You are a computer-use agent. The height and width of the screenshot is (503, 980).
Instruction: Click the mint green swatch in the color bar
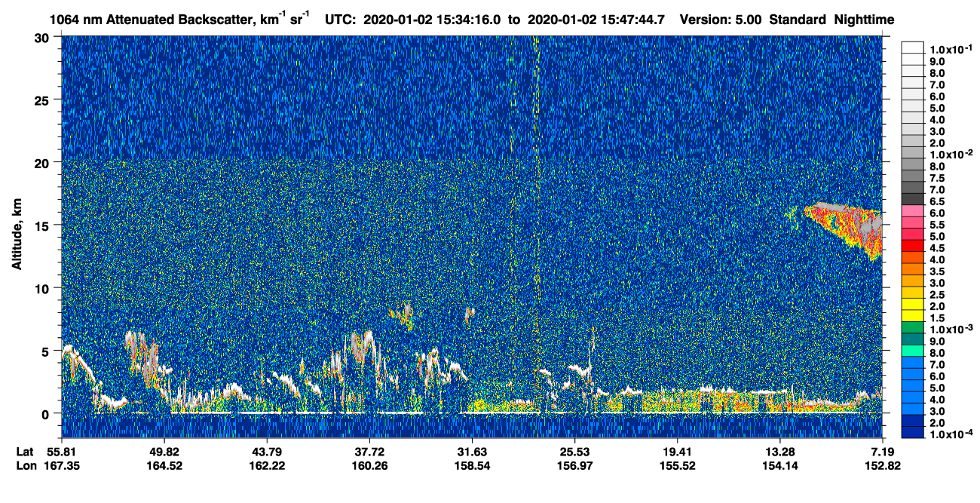tap(912, 351)
